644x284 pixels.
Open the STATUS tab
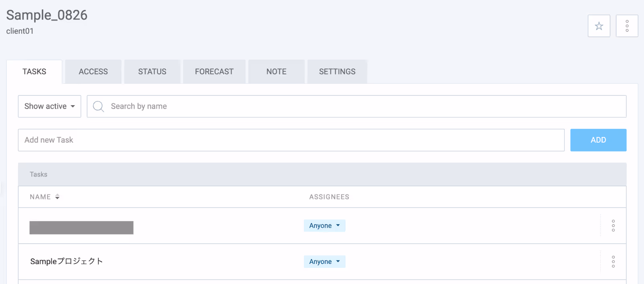point(152,72)
